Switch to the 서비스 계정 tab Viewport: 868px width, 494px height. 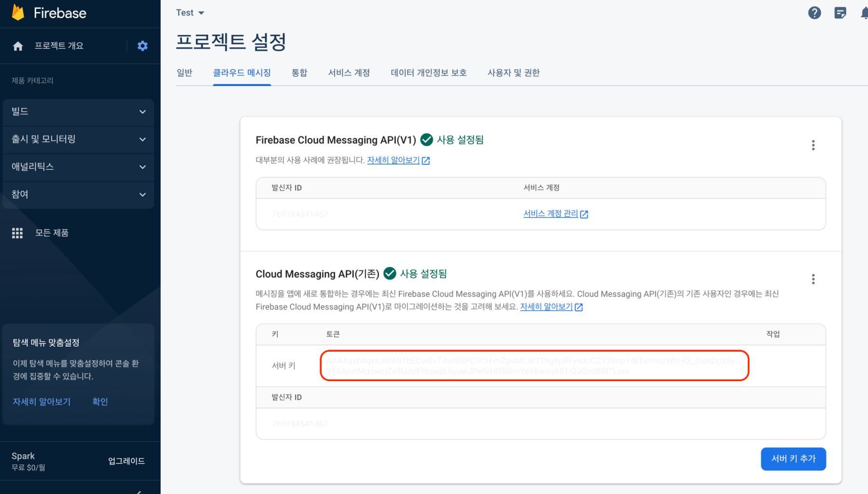(349, 73)
